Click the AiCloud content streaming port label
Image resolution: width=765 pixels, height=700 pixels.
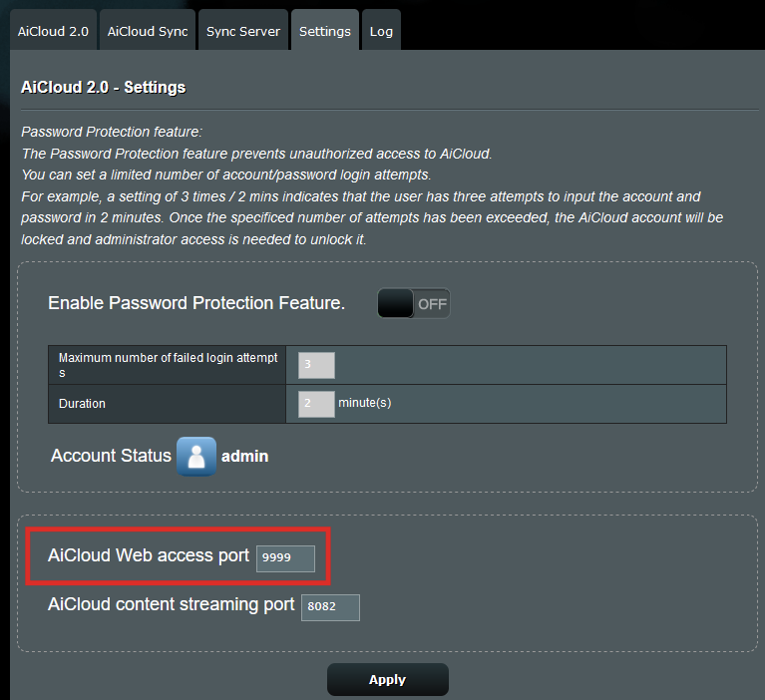tap(172, 604)
